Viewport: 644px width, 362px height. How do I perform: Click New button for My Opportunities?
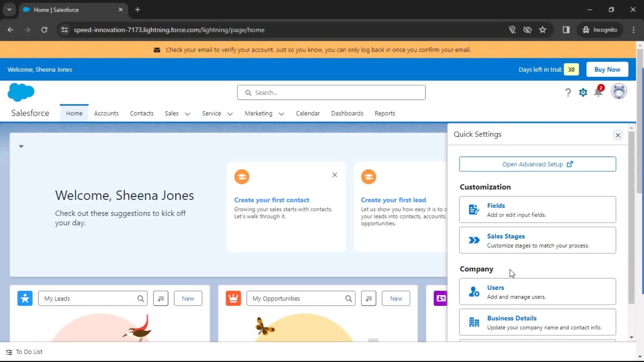(x=396, y=298)
